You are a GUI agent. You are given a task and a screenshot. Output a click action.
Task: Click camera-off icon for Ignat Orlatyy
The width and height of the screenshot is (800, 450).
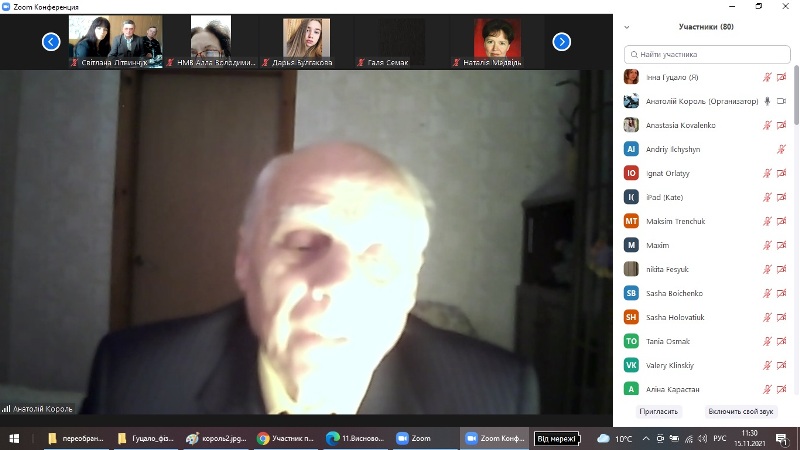[781, 173]
